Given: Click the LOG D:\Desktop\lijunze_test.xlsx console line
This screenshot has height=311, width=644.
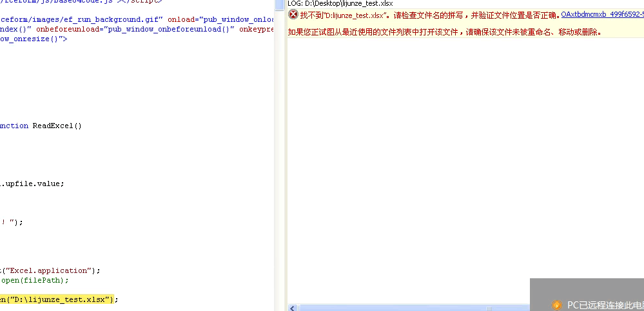Looking at the screenshot, I should click(340, 3).
